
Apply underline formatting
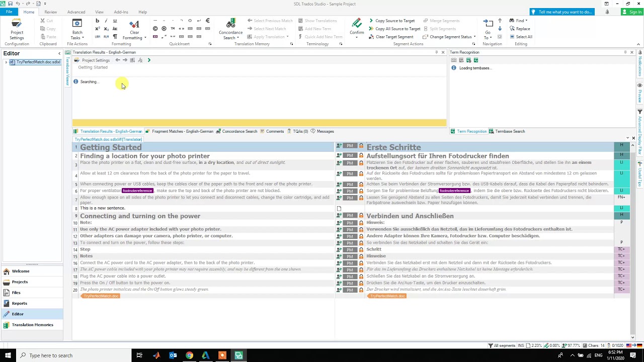(x=115, y=21)
